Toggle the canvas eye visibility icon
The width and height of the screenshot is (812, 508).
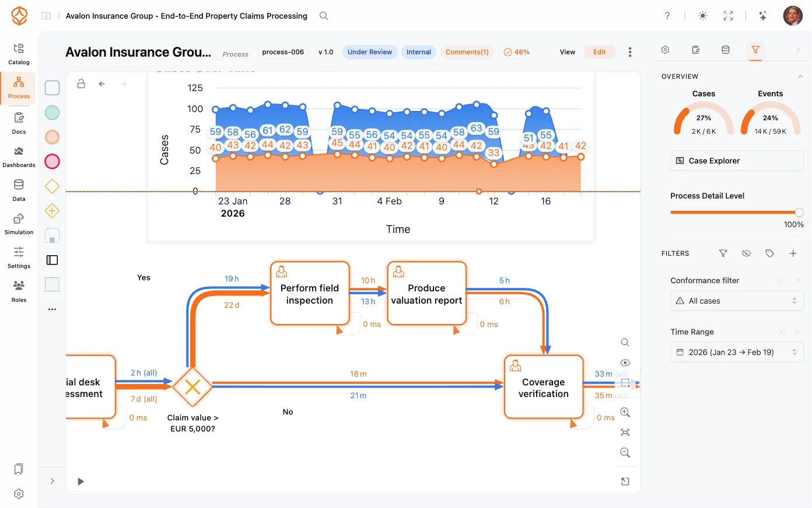tap(625, 363)
